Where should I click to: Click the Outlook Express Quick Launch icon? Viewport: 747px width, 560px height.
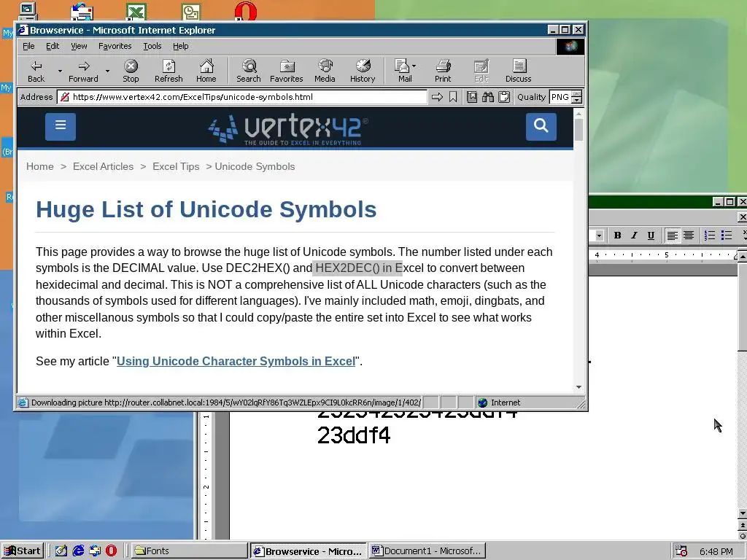95,551
